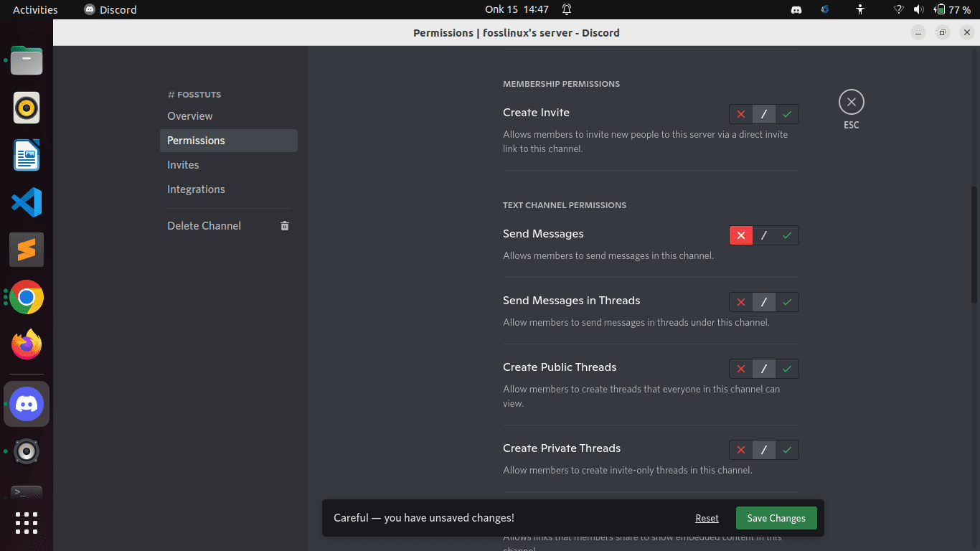
Task: Set Send Messages in Threads to neutral
Action: pyautogui.click(x=764, y=302)
